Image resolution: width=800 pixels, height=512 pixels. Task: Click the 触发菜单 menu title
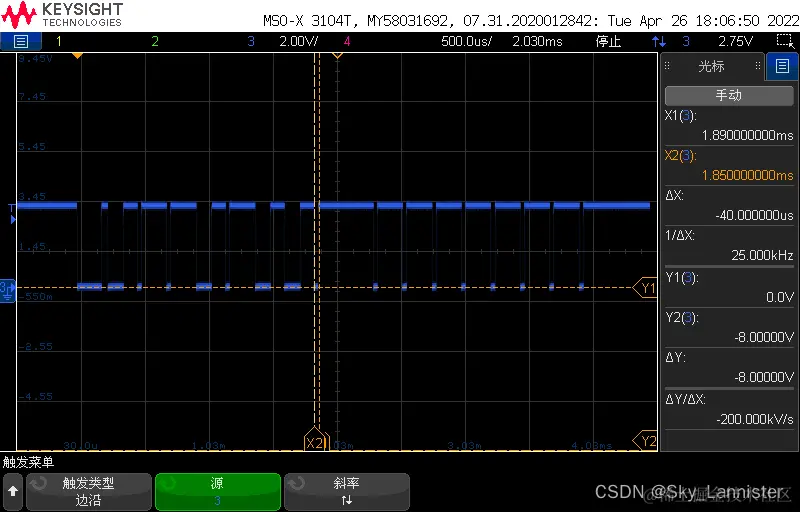click(x=28, y=462)
